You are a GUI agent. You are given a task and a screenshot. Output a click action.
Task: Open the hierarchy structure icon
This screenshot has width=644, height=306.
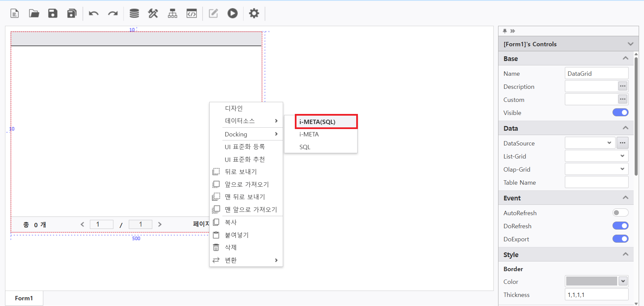[172, 13]
